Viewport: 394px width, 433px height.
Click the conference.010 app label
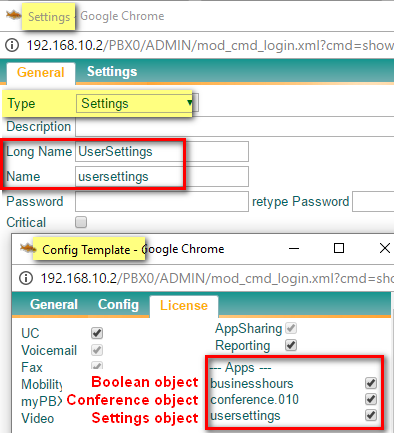(x=254, y=399)
